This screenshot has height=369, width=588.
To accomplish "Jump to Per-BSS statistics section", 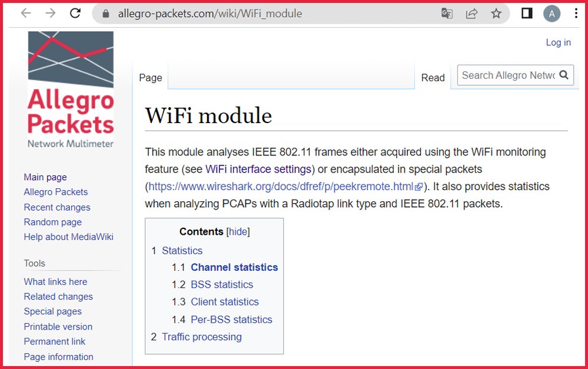I will pos(231,320).
